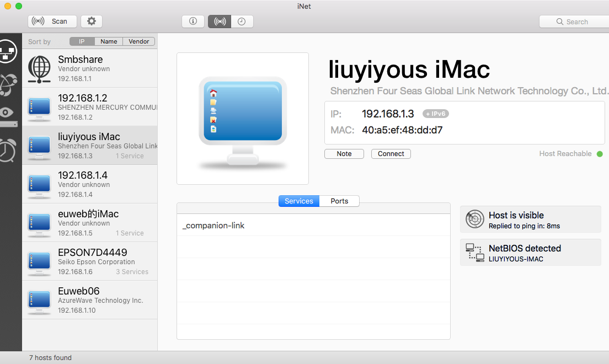
Task: Click the Note button
Action: click(344, 154)
